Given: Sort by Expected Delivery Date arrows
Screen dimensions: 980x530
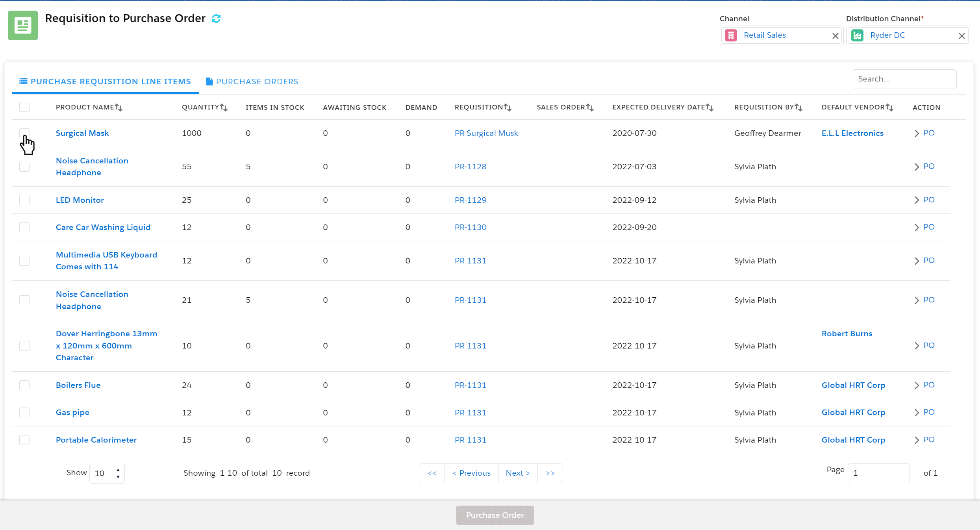Looking at the screenshot, I should click(710, 107).
